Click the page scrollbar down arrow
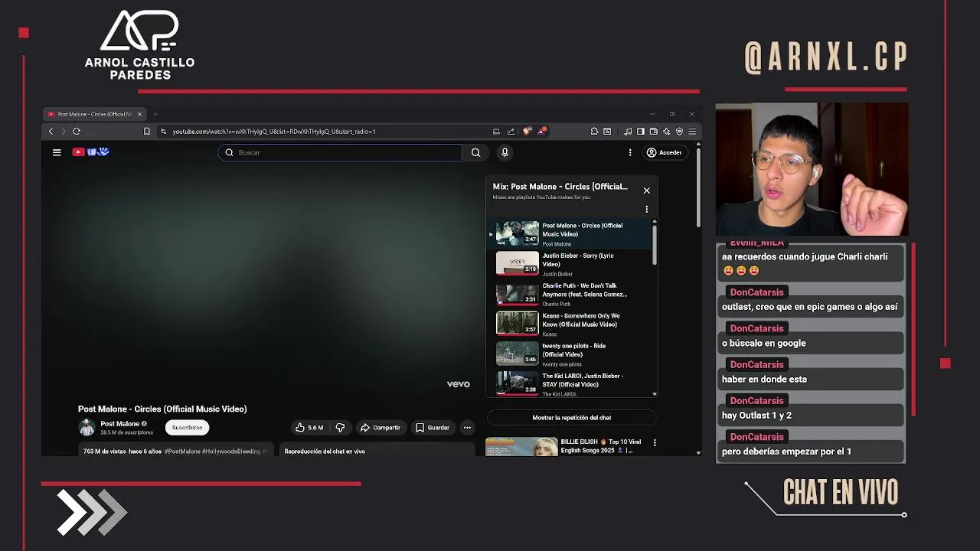The height and width of the screenshot is (551, 980). click(x=698, y=452)
